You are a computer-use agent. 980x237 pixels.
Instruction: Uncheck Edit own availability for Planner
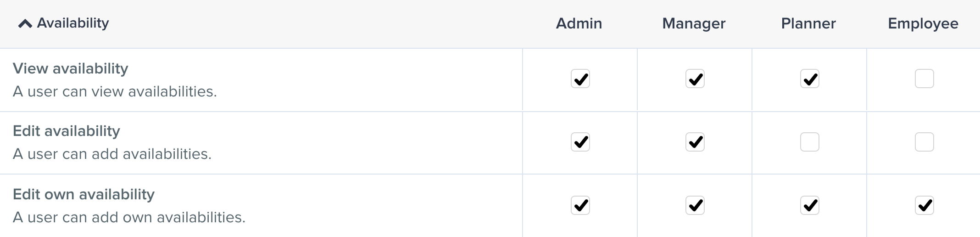click(x=809, y=205)
